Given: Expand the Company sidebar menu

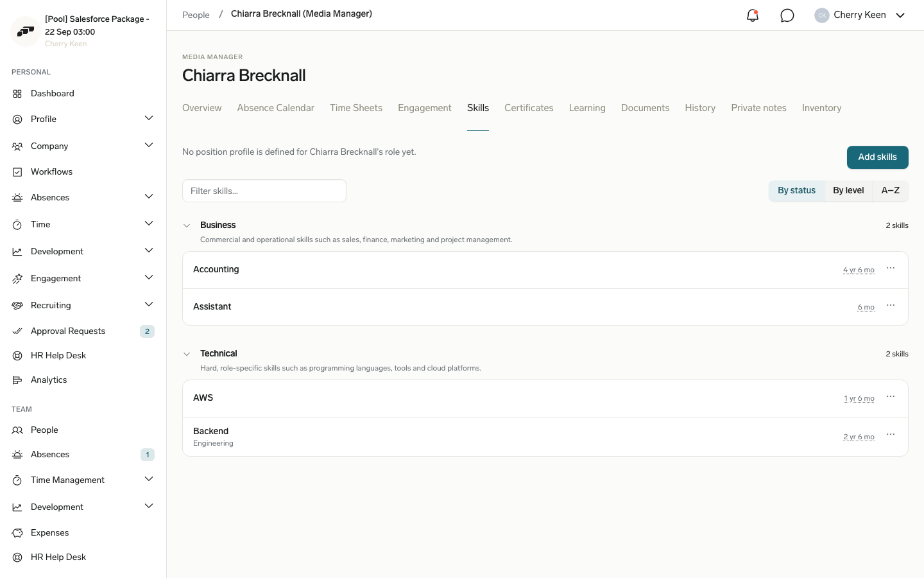Looking at the screenshot, I should pos(149,146).
